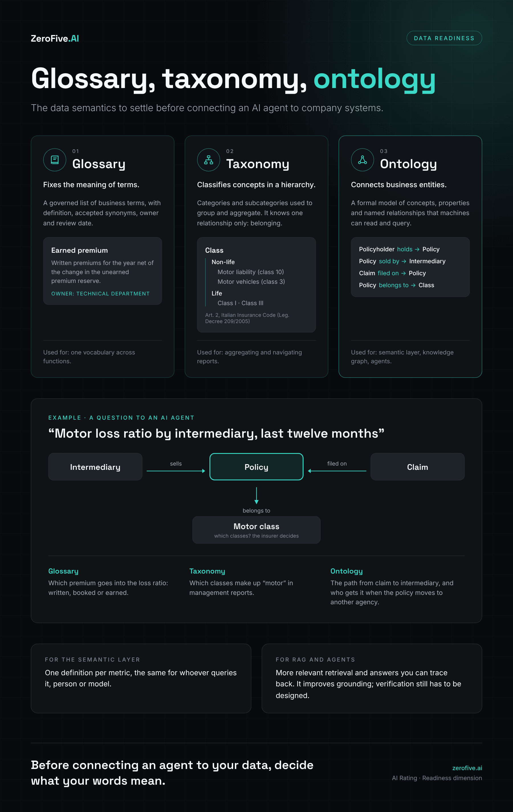Click 'belongs to' label above Motor class

pos(256,511)
